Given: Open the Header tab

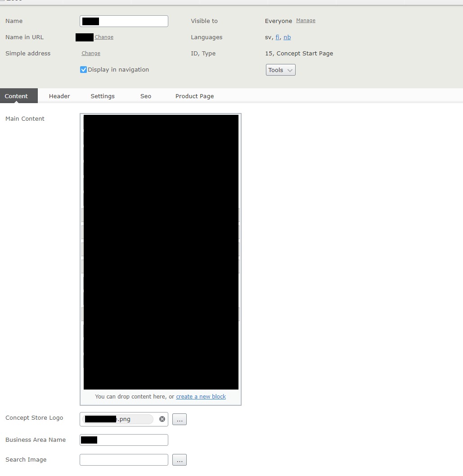Looking at the screenshot, I should [59, 96].
